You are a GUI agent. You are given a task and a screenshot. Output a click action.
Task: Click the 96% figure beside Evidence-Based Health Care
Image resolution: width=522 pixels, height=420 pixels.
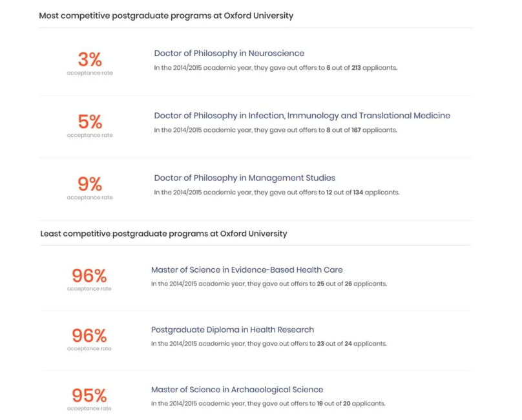point(89,276)
